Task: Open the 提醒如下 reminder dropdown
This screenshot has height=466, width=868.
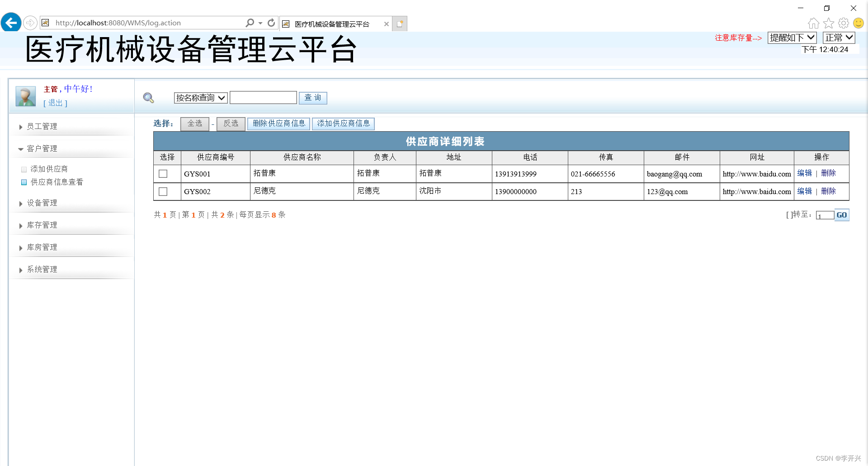Action: pos(792,38)
